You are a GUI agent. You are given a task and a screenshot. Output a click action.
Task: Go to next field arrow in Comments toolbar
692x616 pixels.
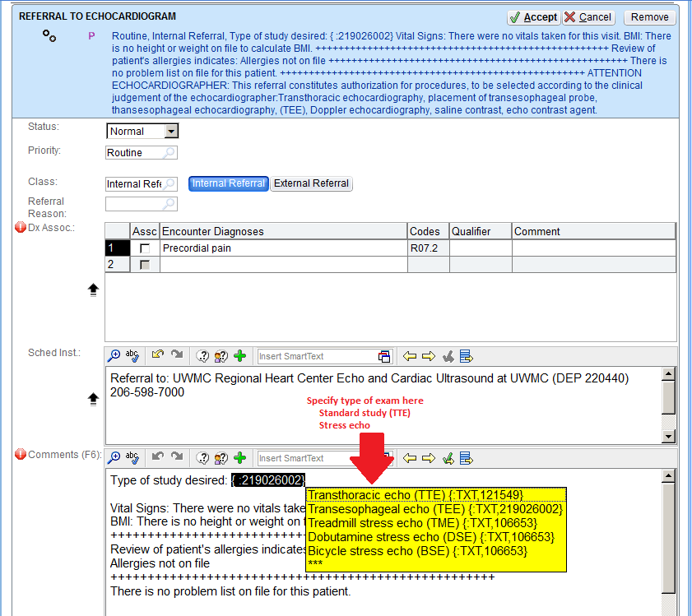point(428,458)
